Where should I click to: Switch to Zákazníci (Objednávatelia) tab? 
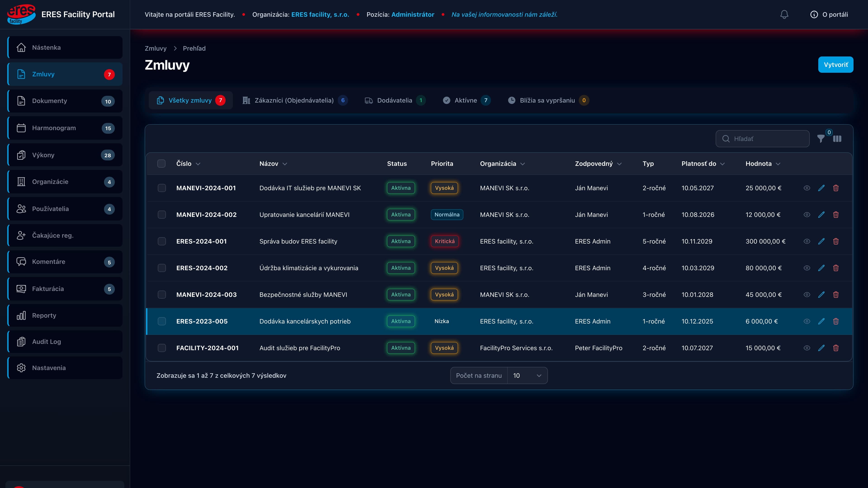pos(295,100)
